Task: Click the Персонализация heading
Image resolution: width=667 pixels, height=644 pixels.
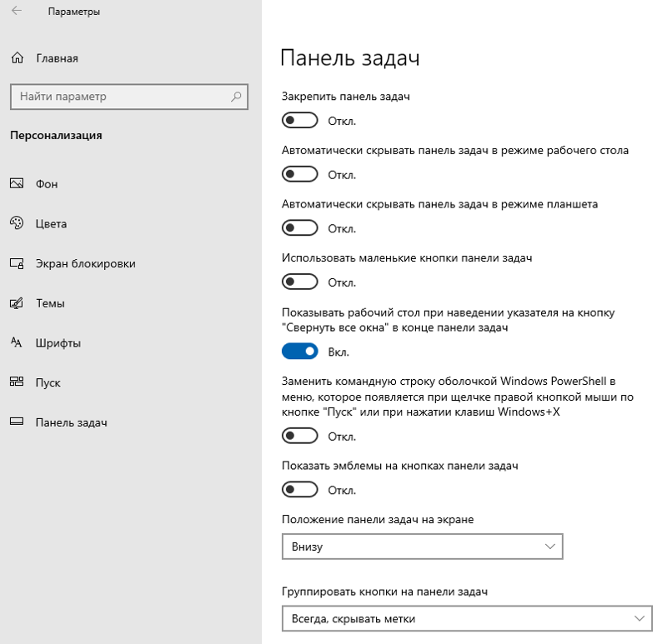Action: pos(56,135)
